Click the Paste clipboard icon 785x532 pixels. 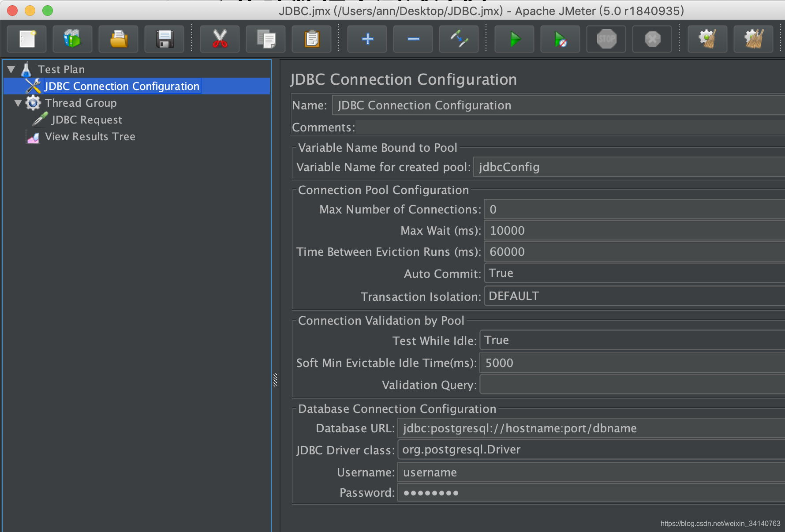point(312,39)
